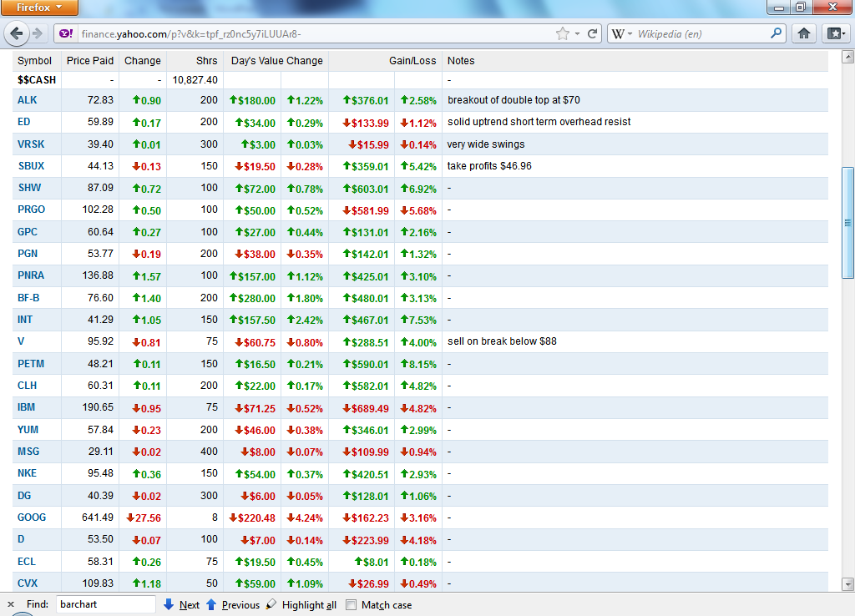Click the Yahoo site identity icon
This screenshot has height=616, width=855.
pyautogui.click(x=66, y=33)
